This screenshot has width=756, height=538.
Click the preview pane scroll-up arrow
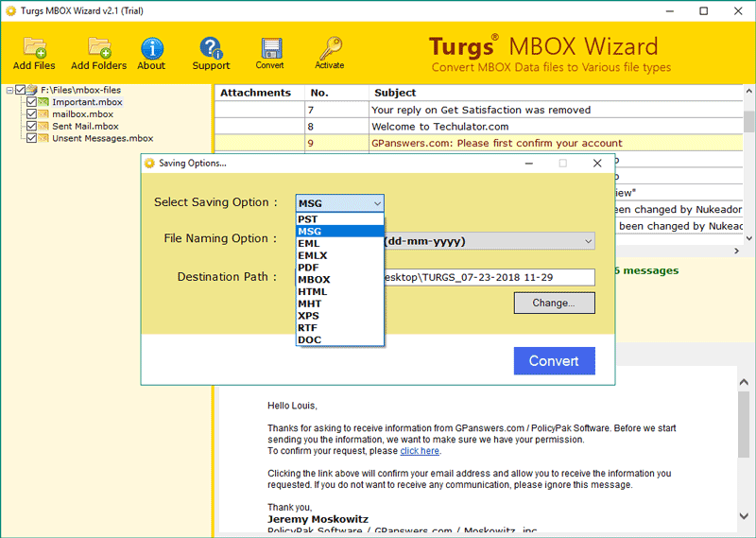pyautogui.click(x=744, y=382)
